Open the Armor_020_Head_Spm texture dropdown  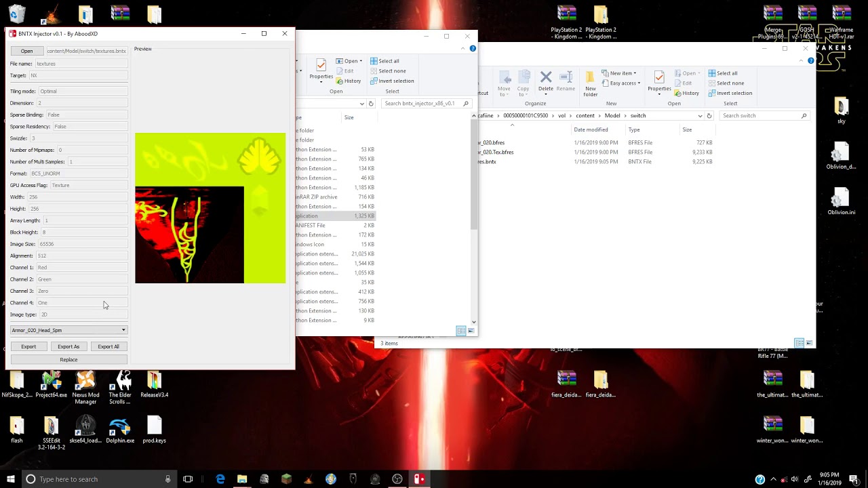click(68, 330)
